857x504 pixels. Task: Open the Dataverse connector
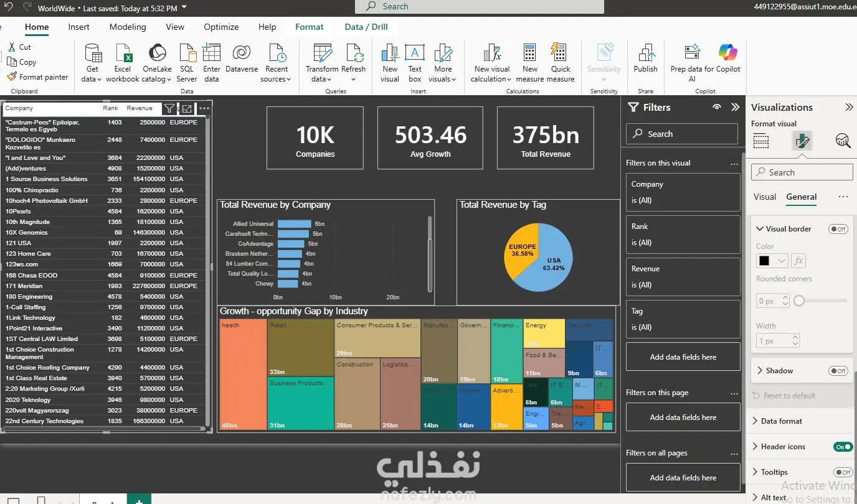pos(242,58)
